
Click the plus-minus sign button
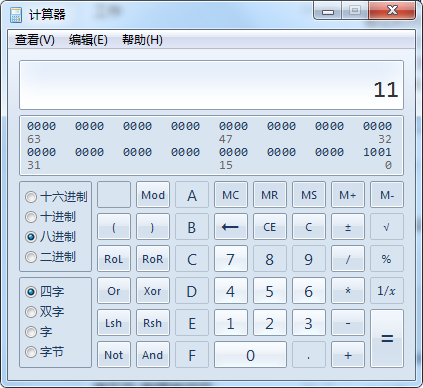(348, 227)
